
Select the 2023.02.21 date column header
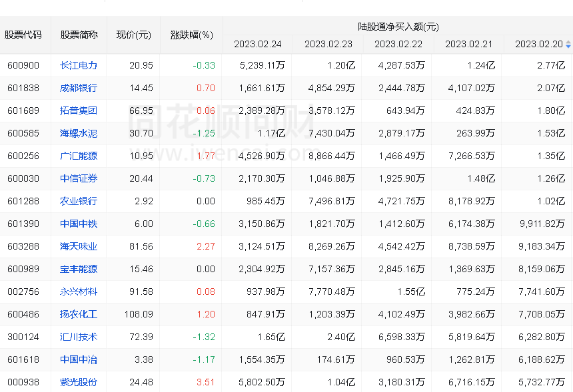pyautogui.click(x=469, y=44)
